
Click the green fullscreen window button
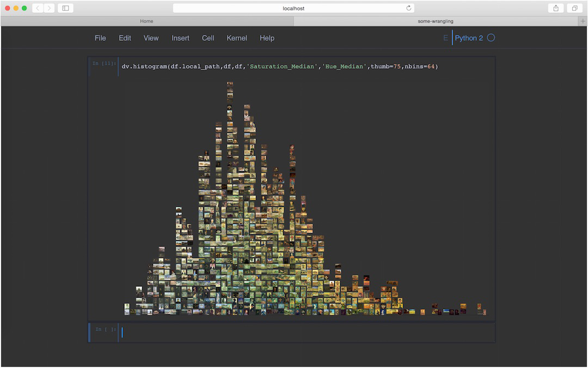24,8
